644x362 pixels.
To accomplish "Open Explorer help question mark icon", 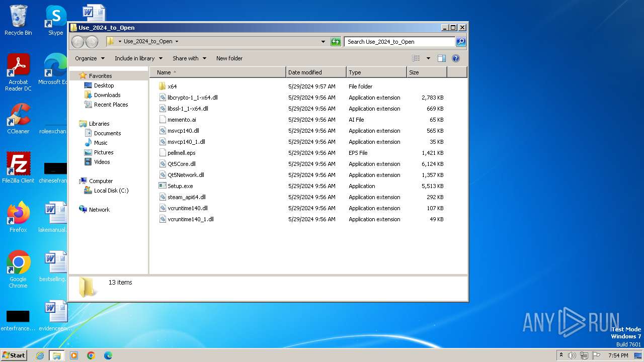I will point(456,58).
